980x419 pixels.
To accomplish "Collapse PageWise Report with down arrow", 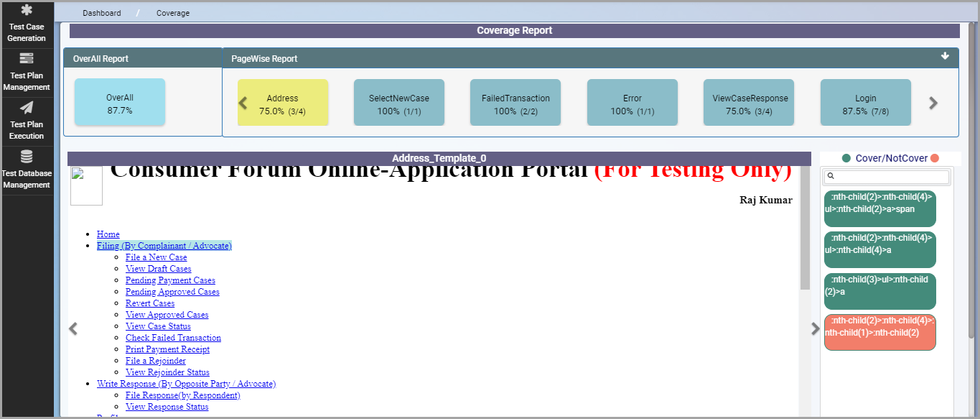I will pyautogui.click(x=945, y=57).
